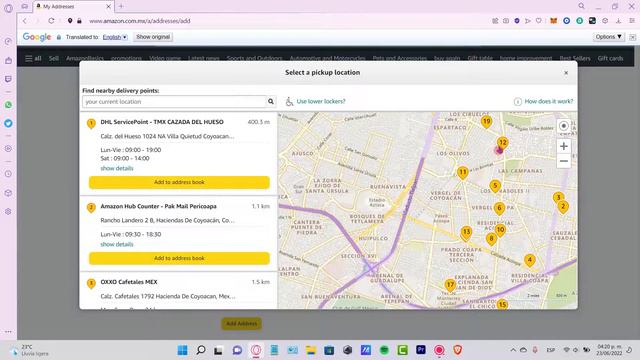Click the browser address bar URL

(140, 21)
